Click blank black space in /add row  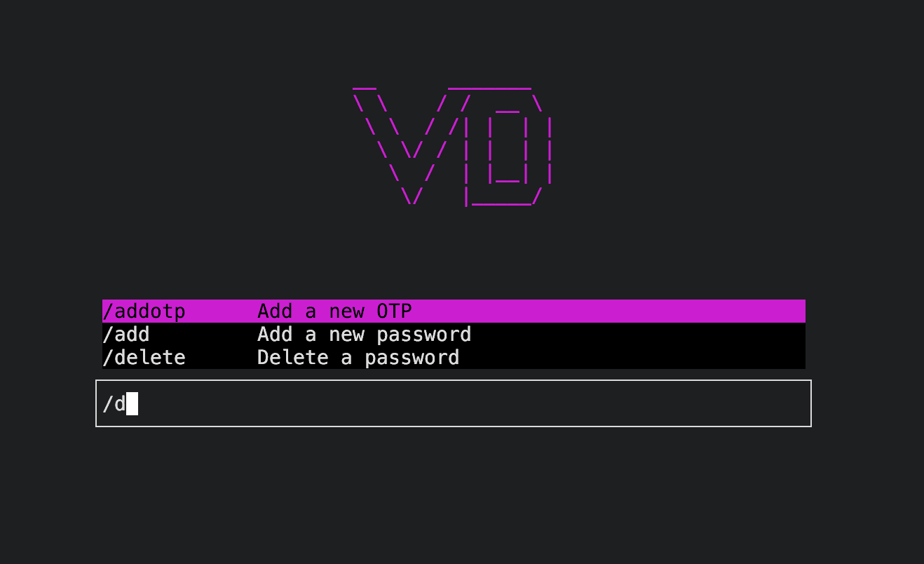click(638, 334)
